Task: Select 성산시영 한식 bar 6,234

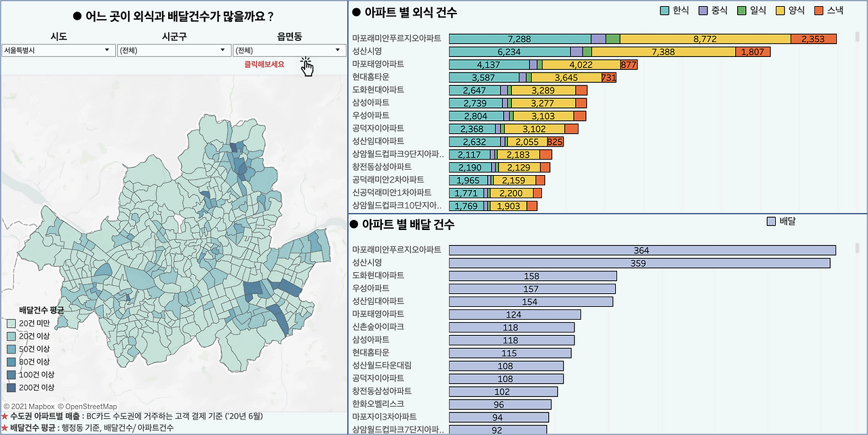Action: click(x=510, y=52)
